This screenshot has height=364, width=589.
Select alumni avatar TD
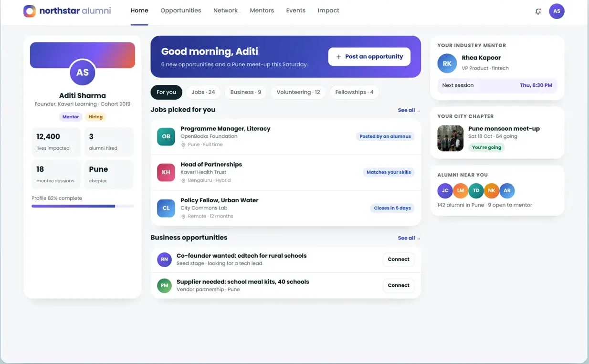(476, 190)
